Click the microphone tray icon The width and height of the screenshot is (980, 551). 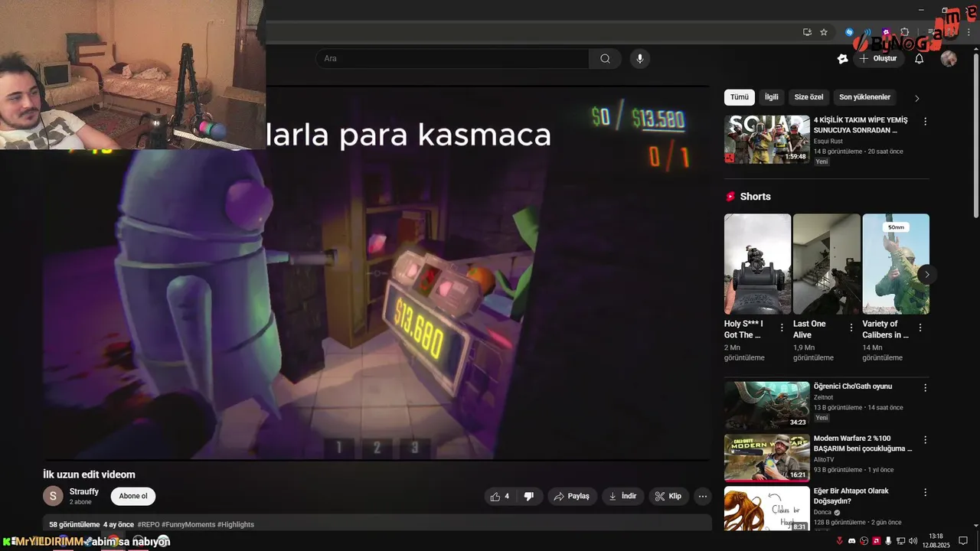point(888,541)
